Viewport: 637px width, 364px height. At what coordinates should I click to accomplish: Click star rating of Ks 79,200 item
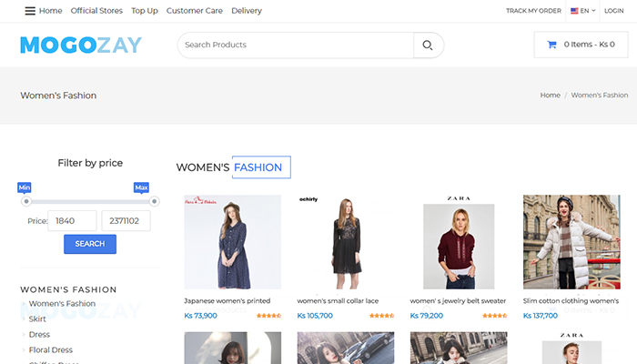[494, 316]
